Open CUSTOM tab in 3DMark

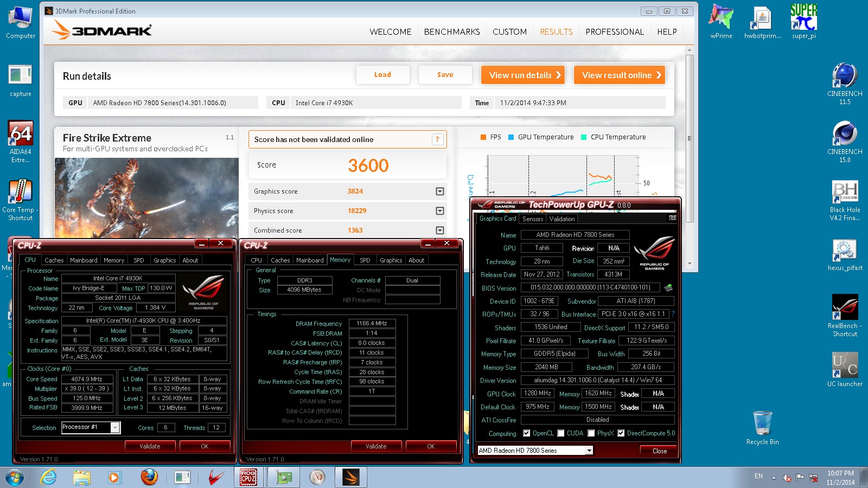509,32
